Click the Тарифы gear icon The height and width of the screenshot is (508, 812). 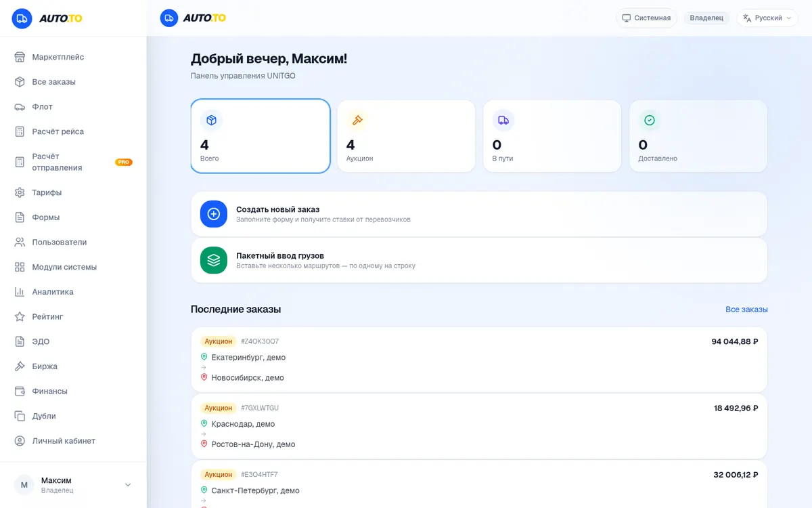click(x=20, y=192)
